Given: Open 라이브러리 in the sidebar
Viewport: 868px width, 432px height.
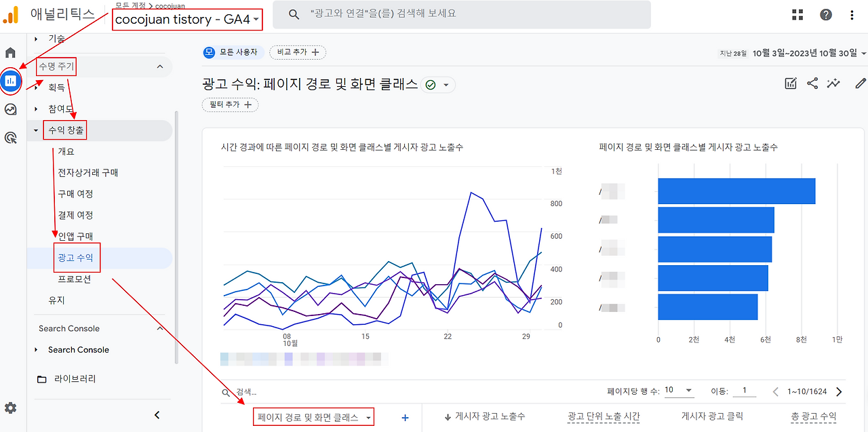Looking at the screenshot, I should click(x=75, y=379).
